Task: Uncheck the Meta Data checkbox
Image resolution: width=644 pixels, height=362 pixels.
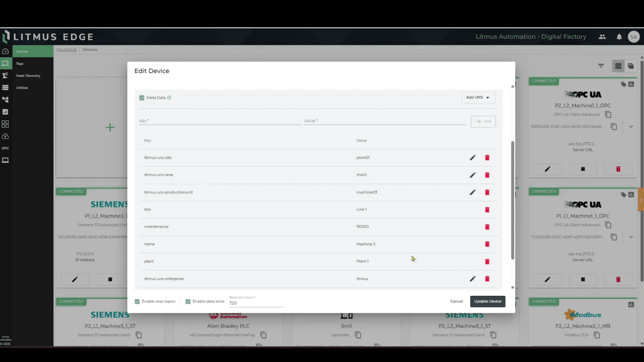Action: pyautogui.click(x=142, y=98)
